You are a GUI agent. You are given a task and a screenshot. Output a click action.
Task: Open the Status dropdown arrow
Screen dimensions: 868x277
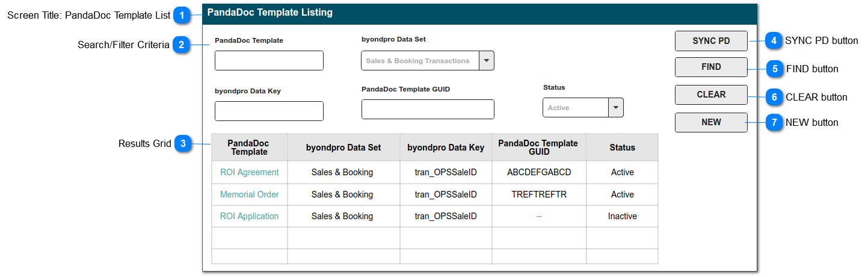pyautogui.click(x=616, y=107)
